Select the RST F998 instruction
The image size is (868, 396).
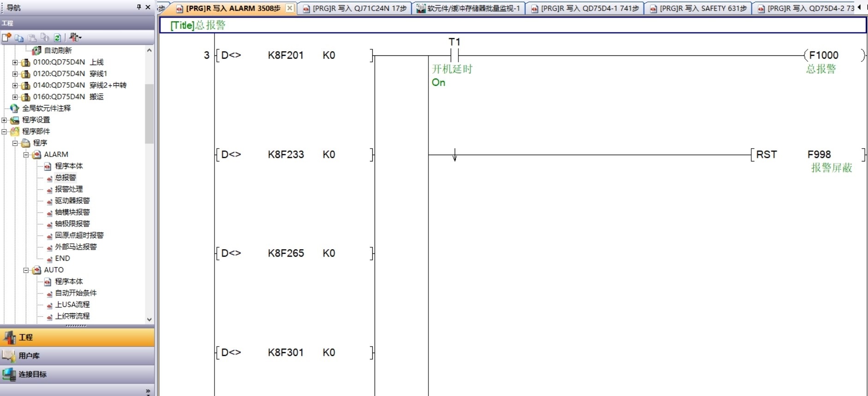tap(808, 155)
